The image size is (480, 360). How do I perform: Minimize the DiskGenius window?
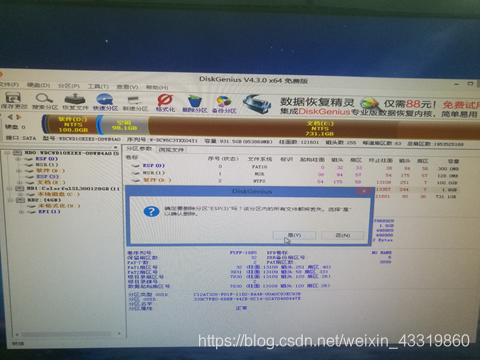point(457,84)
